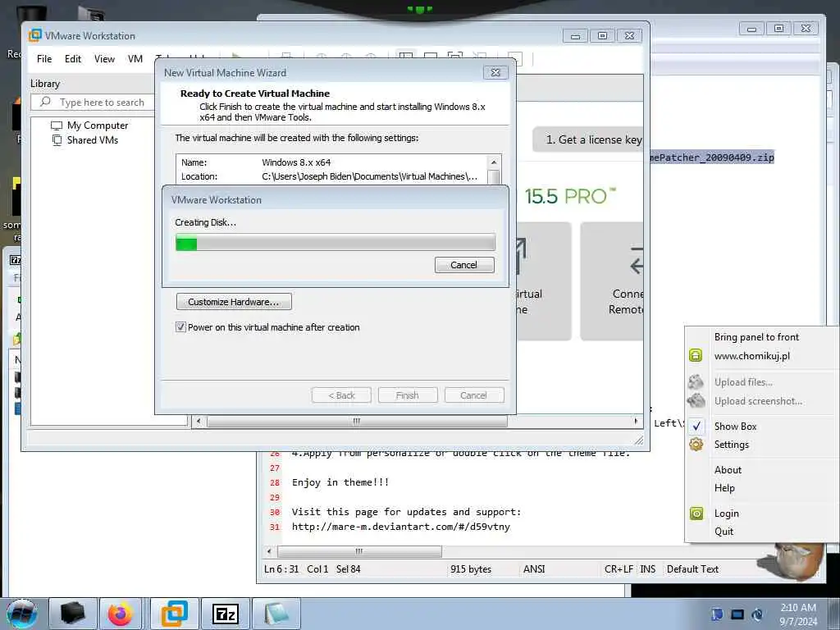Open the VM menu in VMware Workstation
The height and width of the screenshot is (630, 840).
[135, 59]
